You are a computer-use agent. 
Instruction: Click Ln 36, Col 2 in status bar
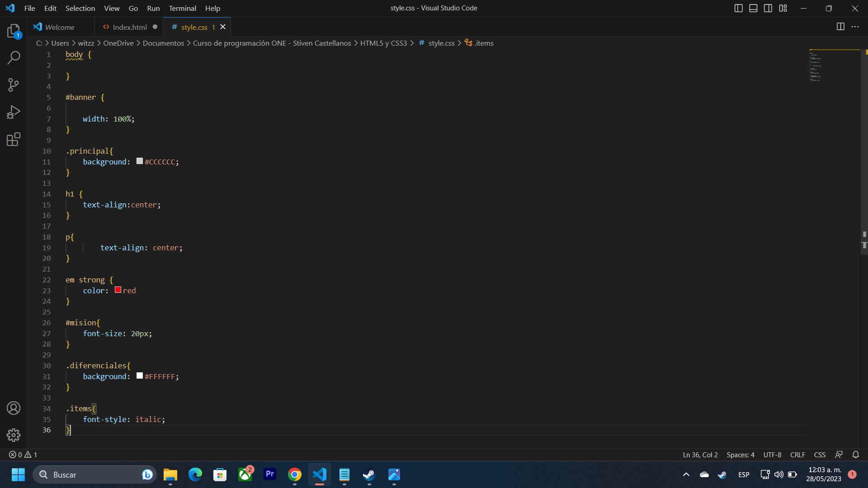coord(700,455)
